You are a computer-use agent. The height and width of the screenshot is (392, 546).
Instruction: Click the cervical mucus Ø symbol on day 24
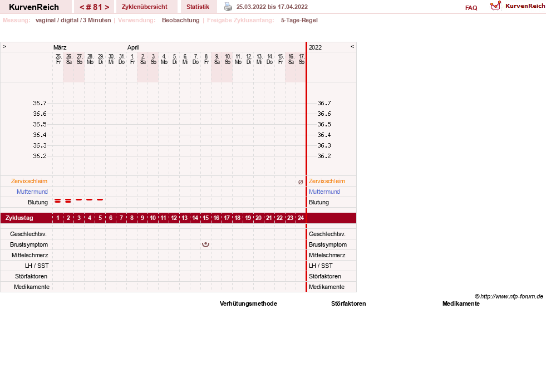pyautogui.click(x=301, y=182)
